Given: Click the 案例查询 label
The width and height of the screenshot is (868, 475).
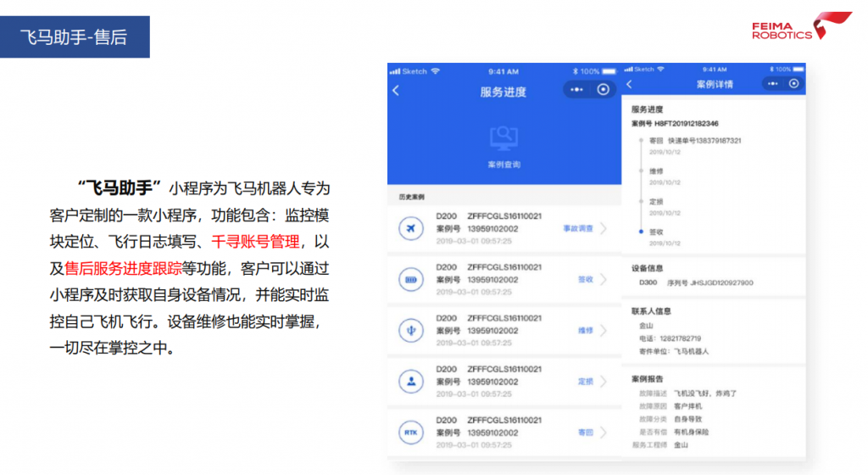Looking at the screenshot, I should click(504, 165).
